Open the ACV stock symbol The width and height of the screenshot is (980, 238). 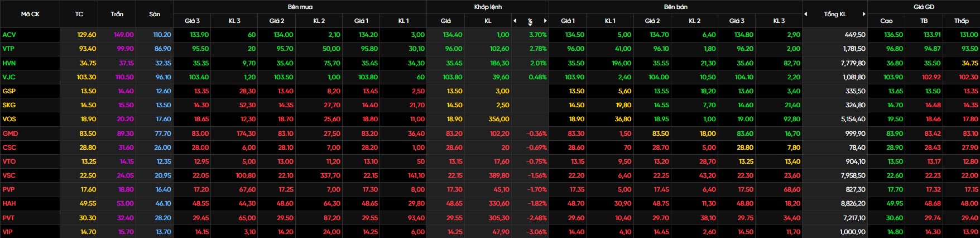[x=9, y=35]
